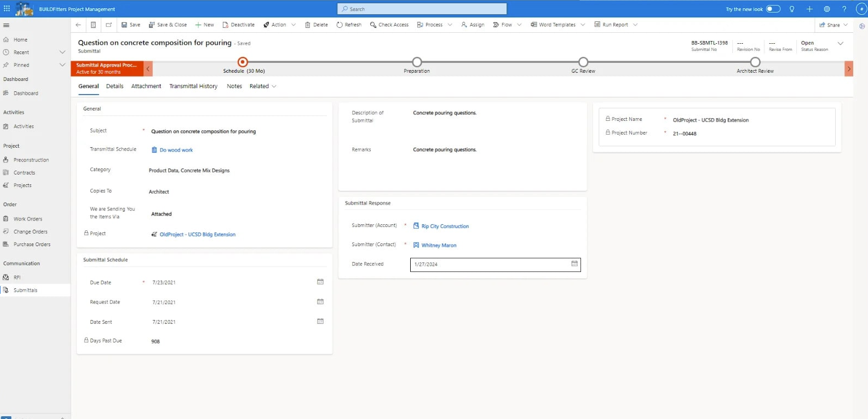The width and height of the screenshot is (868, 419).
Task: Open Rip City Construction account link
Action: (x=445, y=226)
